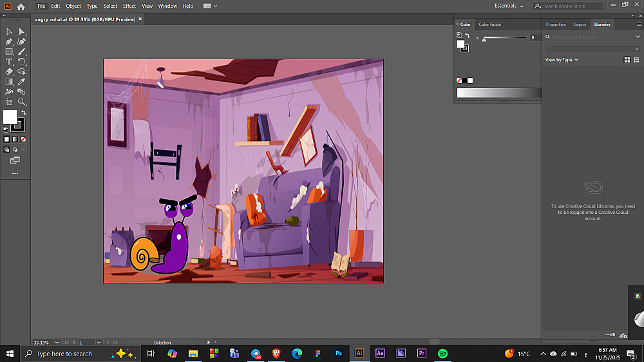Choose the Eyedropper tool
The image size is (644, 362).
click(x=22, y=82)
